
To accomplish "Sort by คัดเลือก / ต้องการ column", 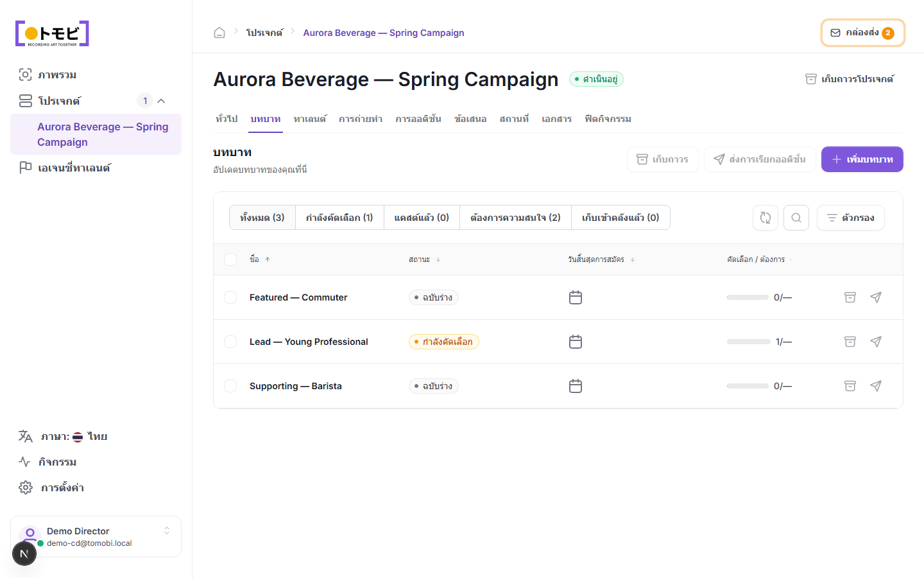I will [759, 259].
